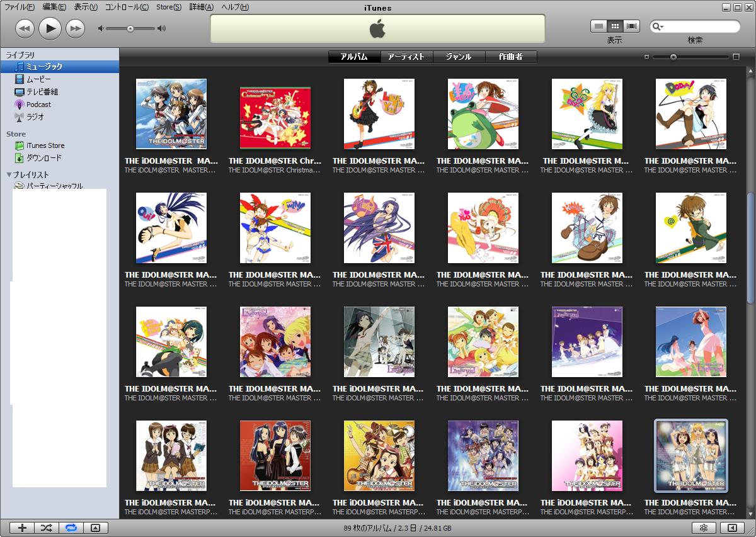
Task: Skip forward to the next track
Action: [76, 28]
